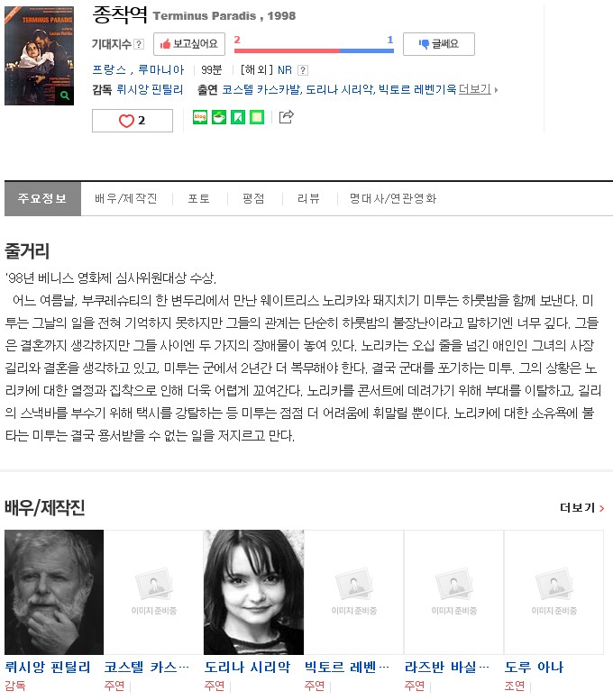Image resolution: width=613 pixels, height=700 pixels.
Task: Vote 보고싶어요 thumbs-up button
Action: click(189, 44)
